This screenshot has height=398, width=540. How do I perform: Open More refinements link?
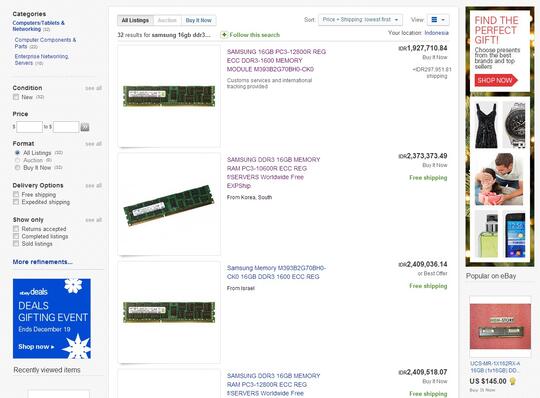(x=42, y=262)
